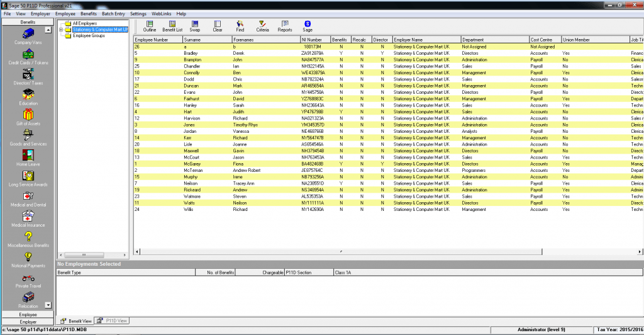
Task: Open the Benefits menu
Action: tap(88, 14)
